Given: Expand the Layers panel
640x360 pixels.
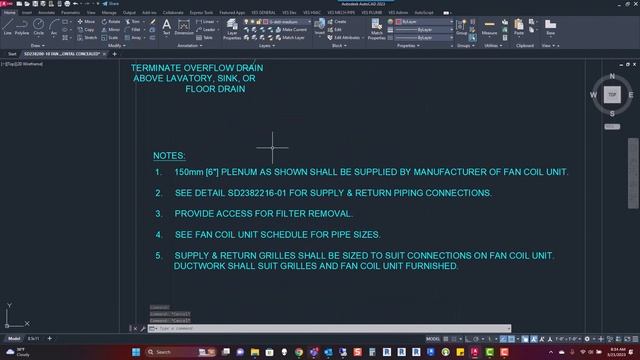Looking at the screenshot, I should 267,46.
